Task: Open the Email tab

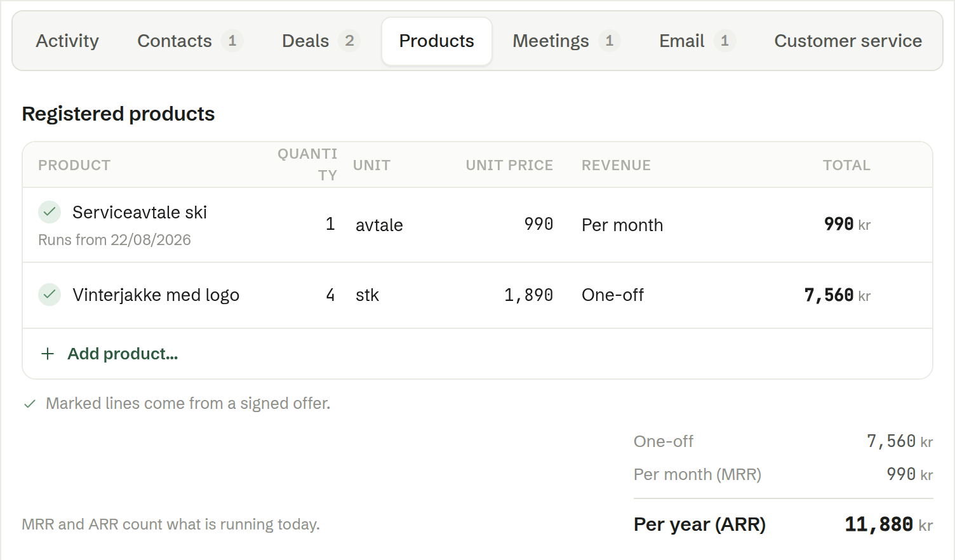Action: [697, 41]
